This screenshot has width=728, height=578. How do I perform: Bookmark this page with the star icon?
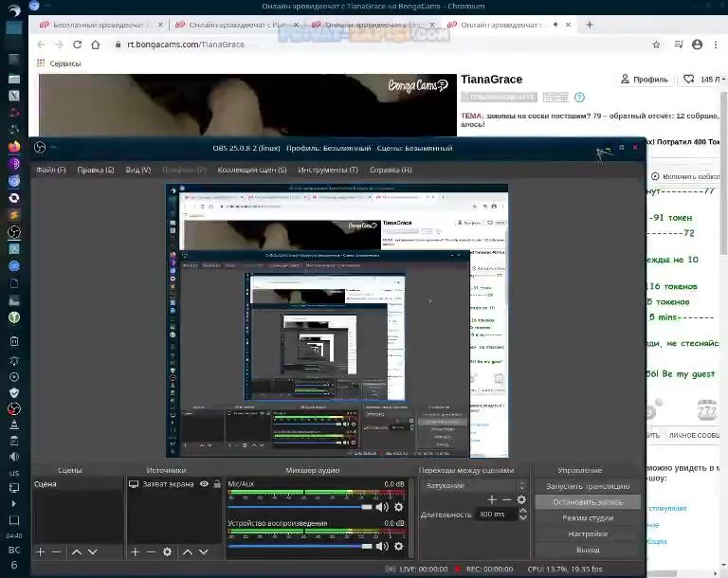coord(656,44)
